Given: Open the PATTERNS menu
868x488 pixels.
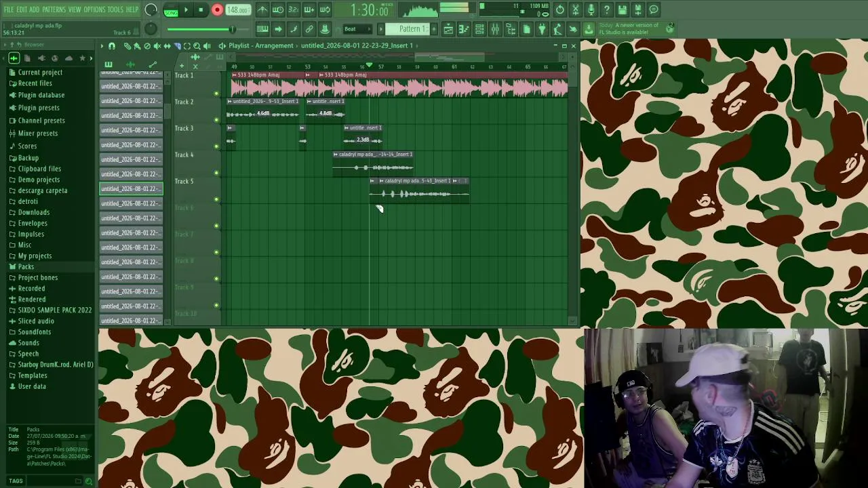Looking at the screenshot, I should [54, 9].
